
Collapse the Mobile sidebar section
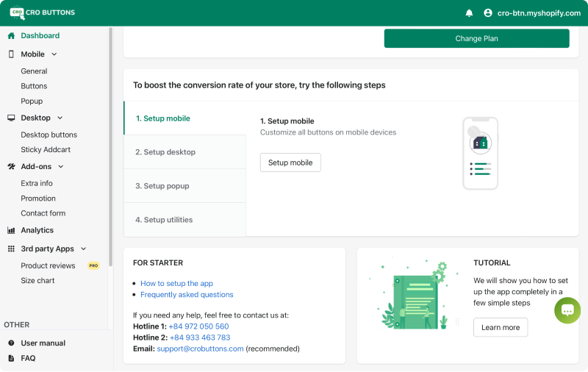[x=54, y=54]
